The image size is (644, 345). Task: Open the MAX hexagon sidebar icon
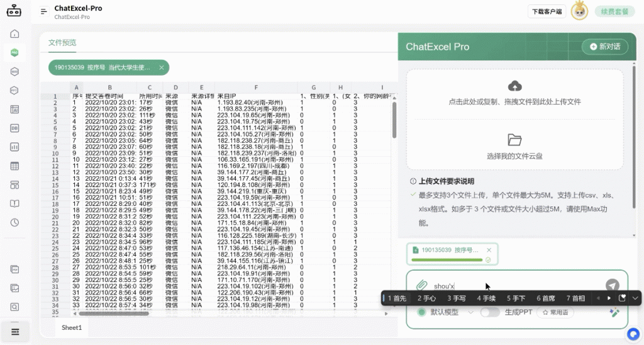point(14,72)
